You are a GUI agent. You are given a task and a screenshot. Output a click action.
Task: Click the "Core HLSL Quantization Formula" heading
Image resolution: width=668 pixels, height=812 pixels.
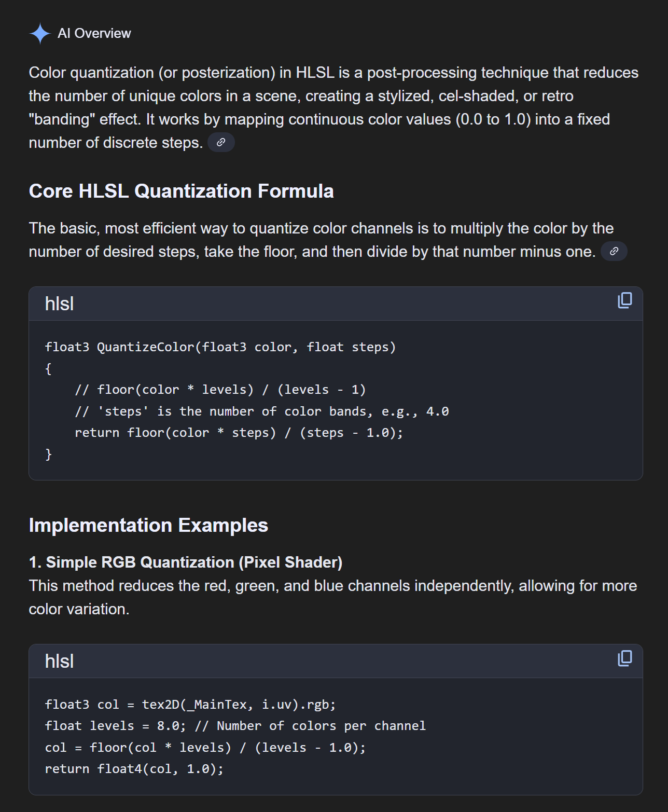pos(181,191)
